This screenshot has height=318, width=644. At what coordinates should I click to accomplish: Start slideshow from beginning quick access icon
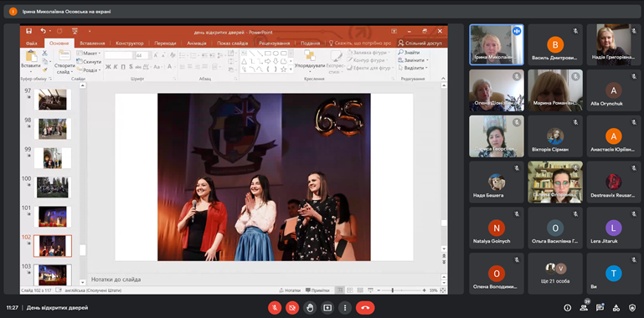(75, 31)
